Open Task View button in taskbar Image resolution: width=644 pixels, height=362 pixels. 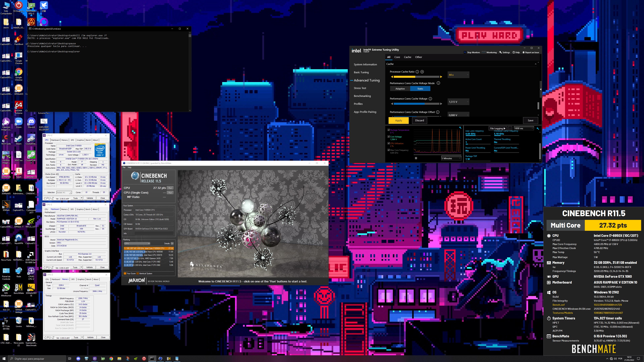70,358
